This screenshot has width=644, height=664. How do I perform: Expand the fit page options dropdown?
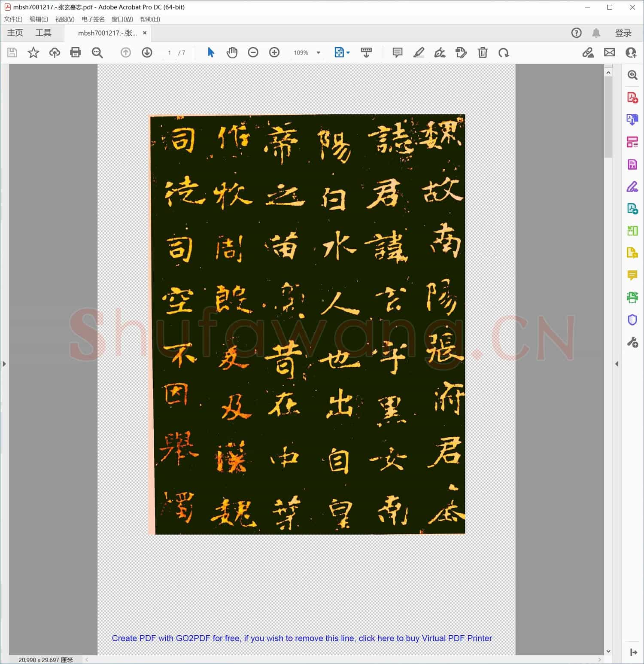pyautogui.click(x=348, y=53)
